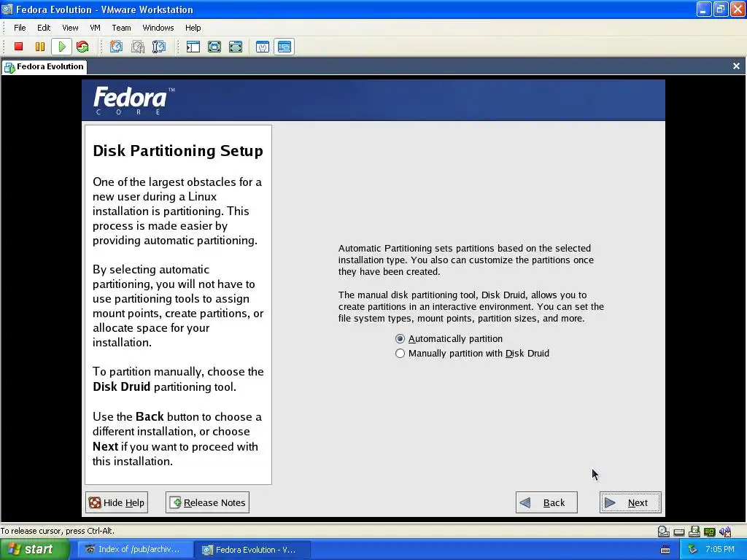
Task: Open the Edit menu
Action: point(44,28)
